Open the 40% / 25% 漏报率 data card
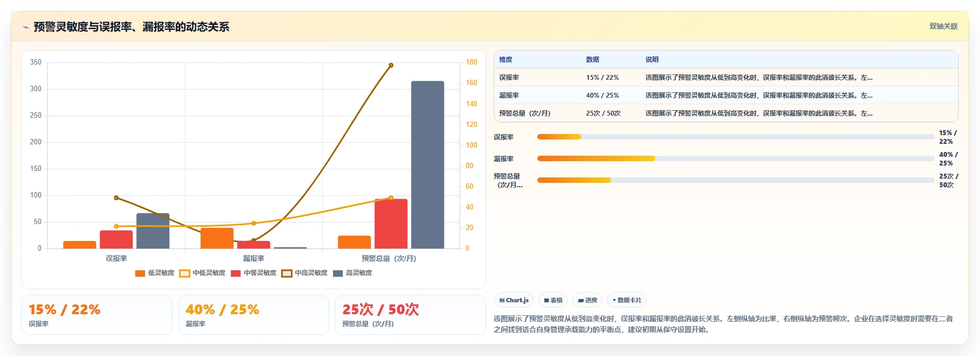The image size is (980, 356). 254,315
